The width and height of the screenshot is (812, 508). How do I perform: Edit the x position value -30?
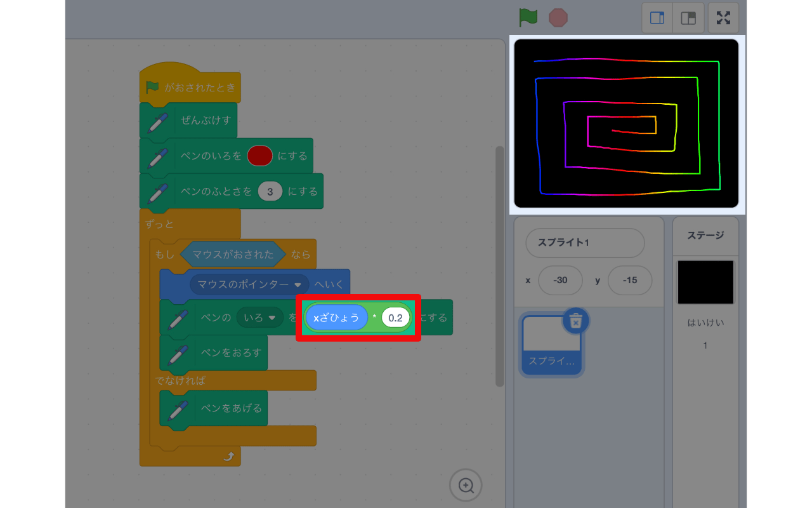560,280
